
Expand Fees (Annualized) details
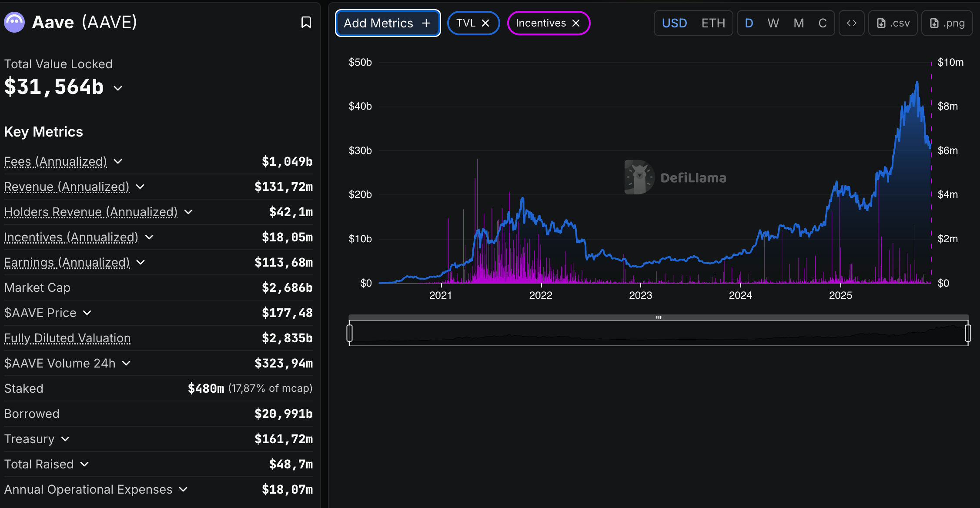point(118,161)
